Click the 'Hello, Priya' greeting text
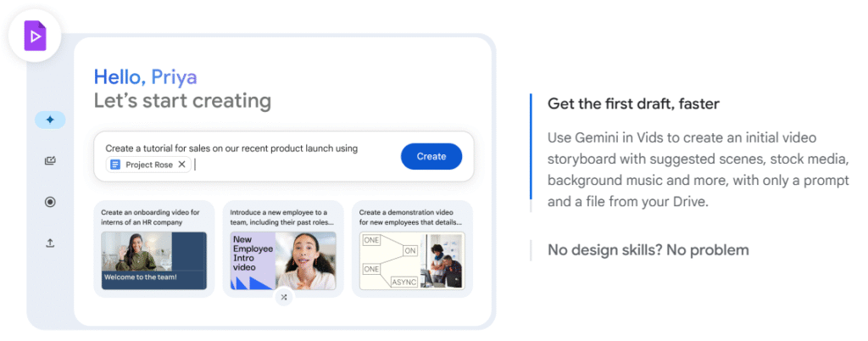 [x=146, y=77]
